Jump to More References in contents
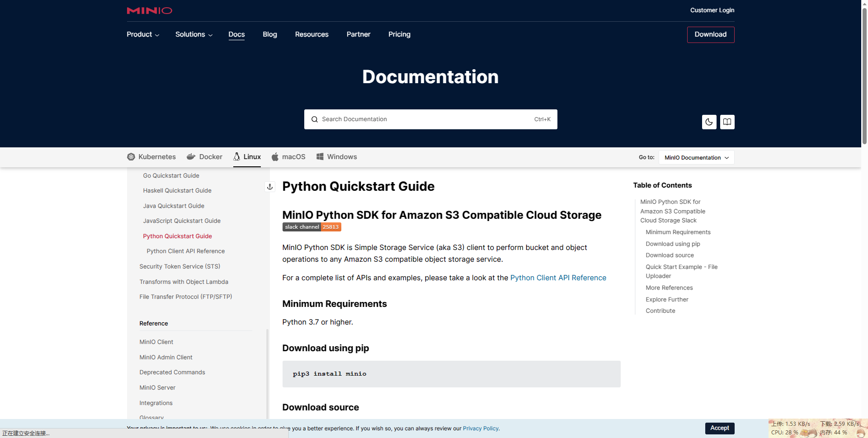Viewport: 868px width, 438px height. click(x=669, y=288)
